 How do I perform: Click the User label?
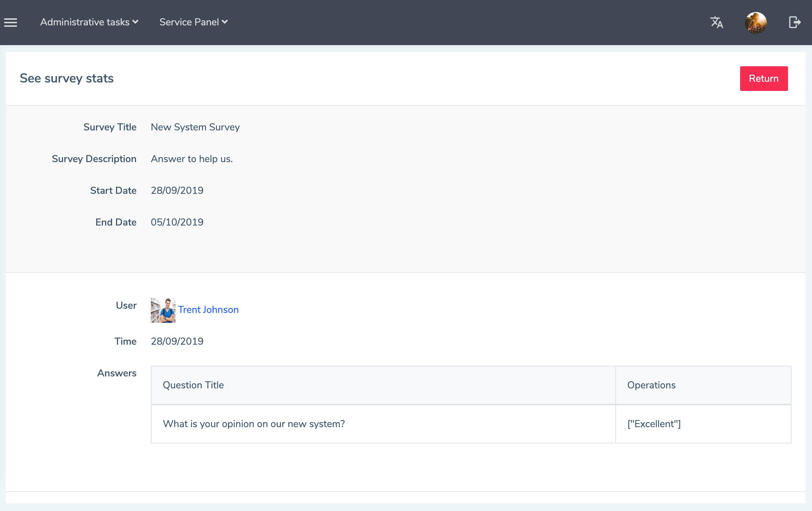(126, 305)
